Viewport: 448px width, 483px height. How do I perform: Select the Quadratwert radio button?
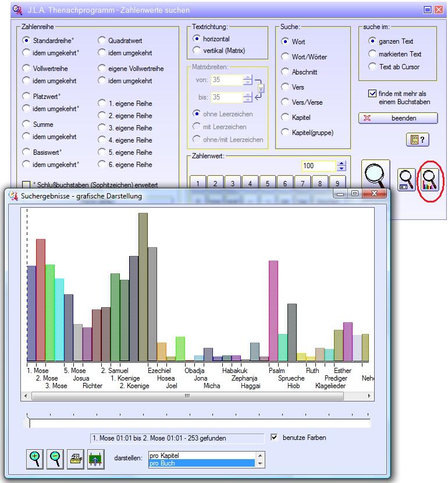tap(102, 41)
